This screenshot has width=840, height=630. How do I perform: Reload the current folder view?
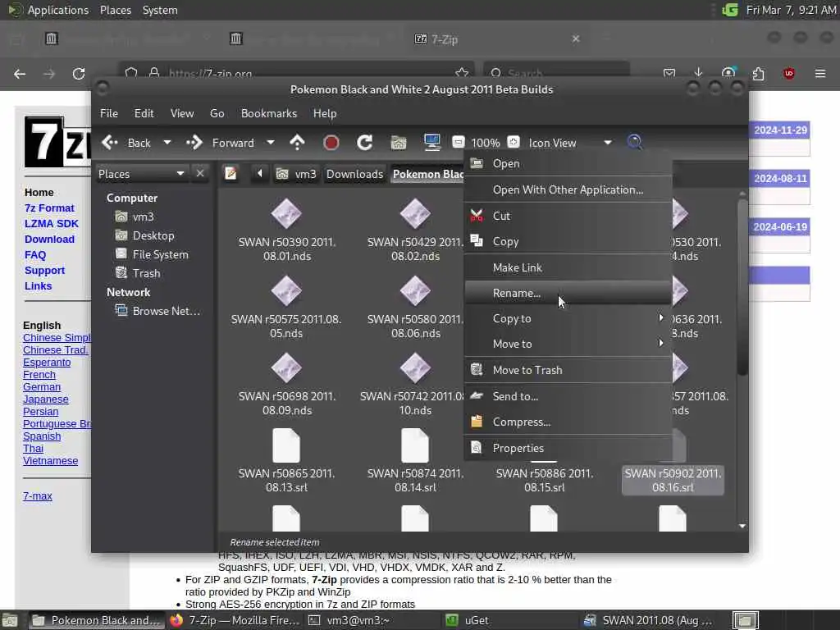click(x=365, y=143)
